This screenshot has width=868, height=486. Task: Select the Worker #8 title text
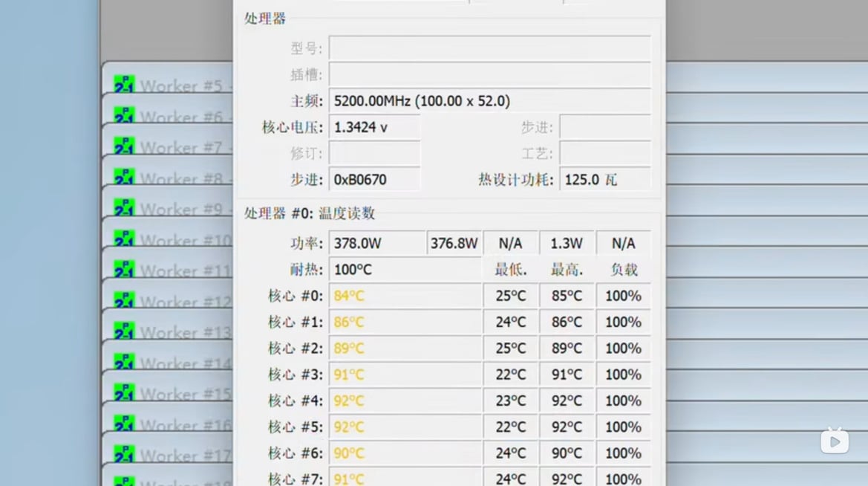181,179
